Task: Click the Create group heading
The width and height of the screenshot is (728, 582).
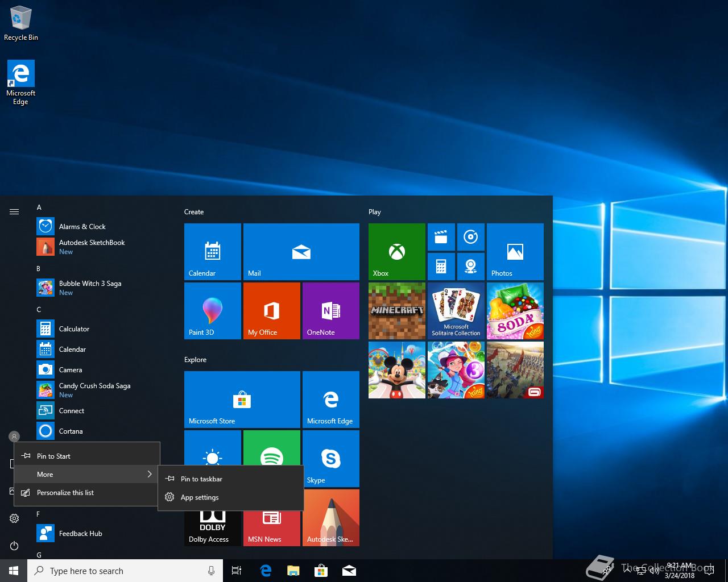Action: (x=194, y=211)
